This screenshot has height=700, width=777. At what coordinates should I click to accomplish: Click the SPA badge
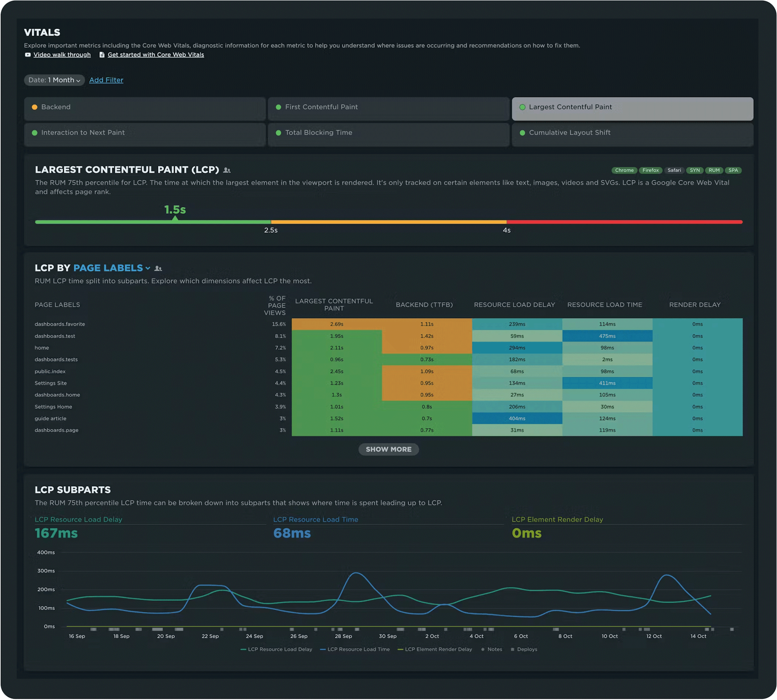(733, 170)
